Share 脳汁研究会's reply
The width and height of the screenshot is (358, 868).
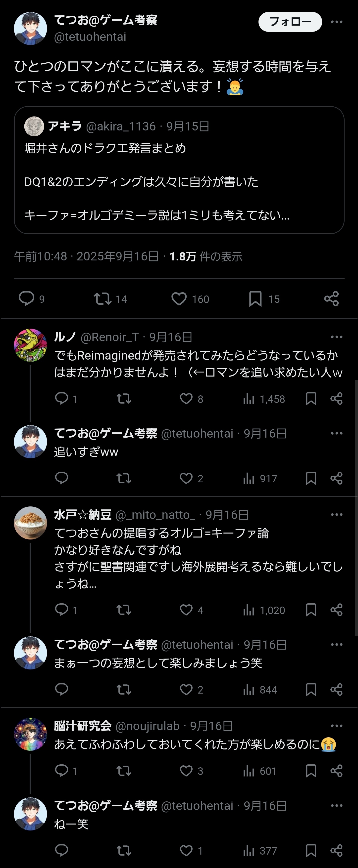(x=336, y=771)
